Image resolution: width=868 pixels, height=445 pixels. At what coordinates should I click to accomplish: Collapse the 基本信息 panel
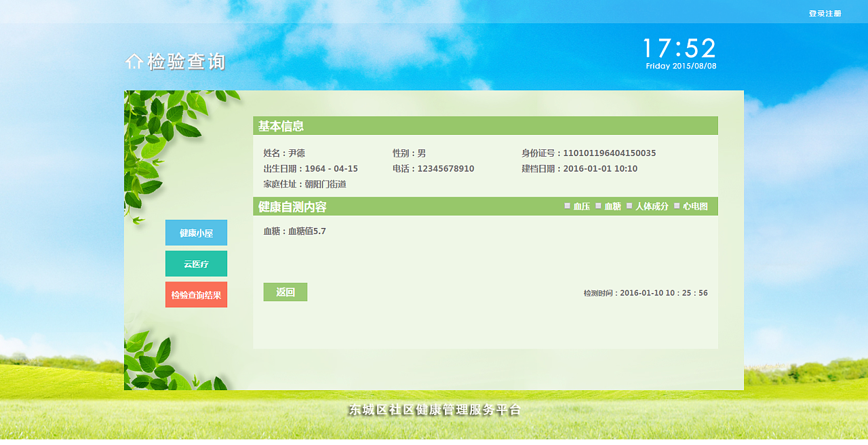(x=275, y=125)
